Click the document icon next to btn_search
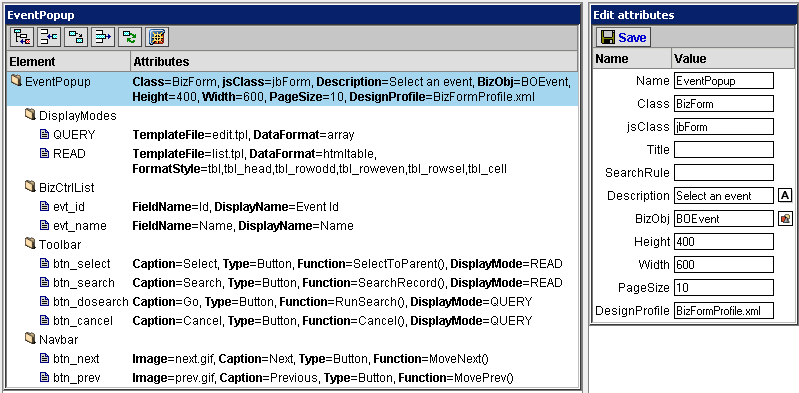Viewport: 799px width, 393px height. (x=44, y=283)
